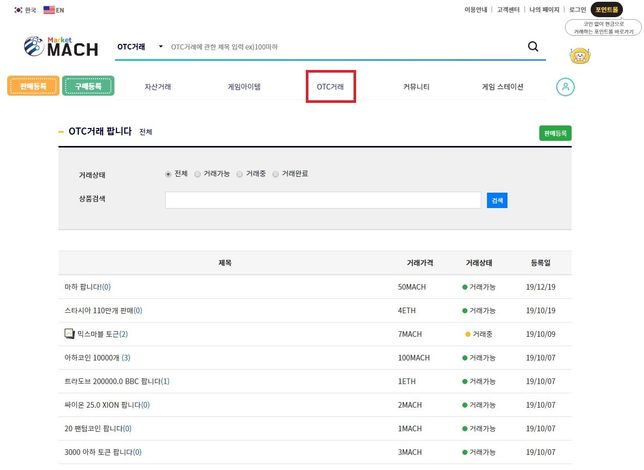Click the 거래가격 column header
The image size is (644, 470).
point(420,263)
